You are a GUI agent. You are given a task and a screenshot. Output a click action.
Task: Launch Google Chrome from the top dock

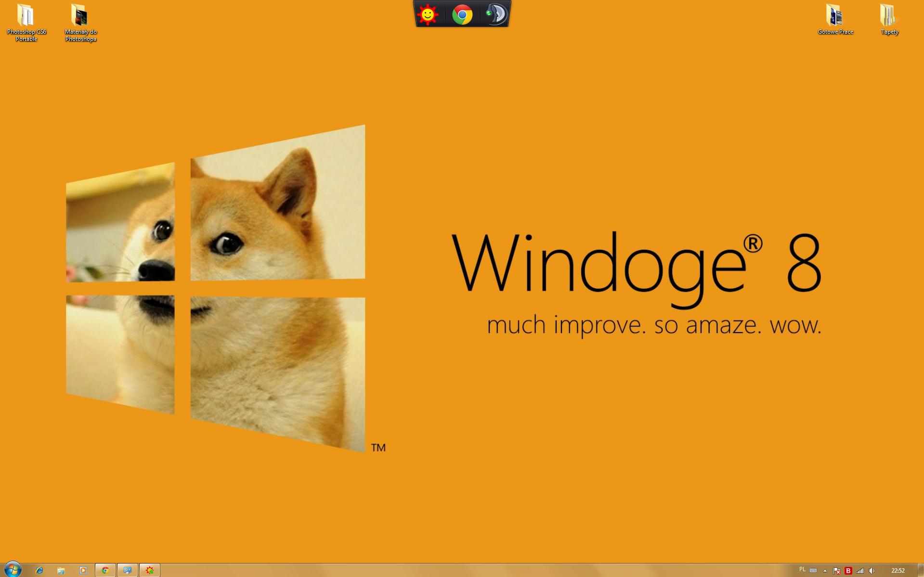[462, 14]
